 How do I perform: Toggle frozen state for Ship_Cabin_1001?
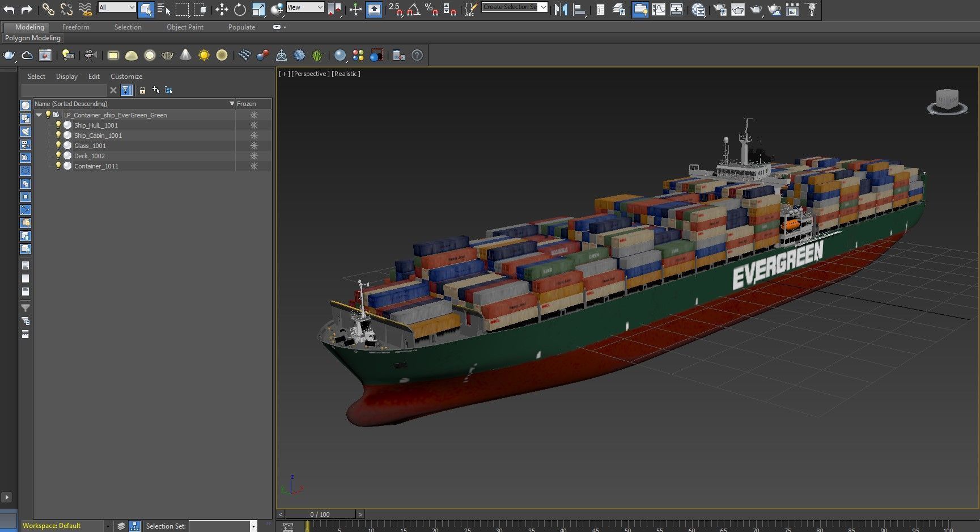point(254,136)
